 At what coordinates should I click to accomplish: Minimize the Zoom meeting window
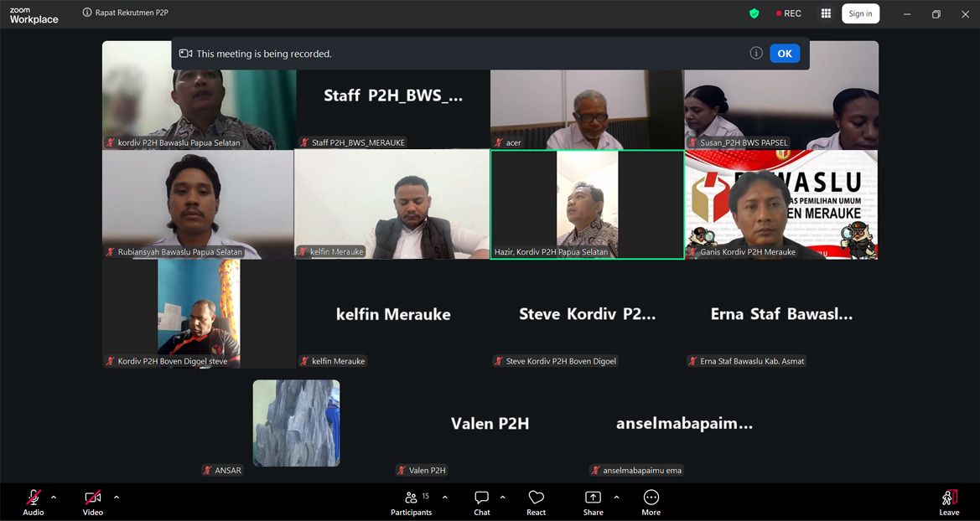point(907,13)
